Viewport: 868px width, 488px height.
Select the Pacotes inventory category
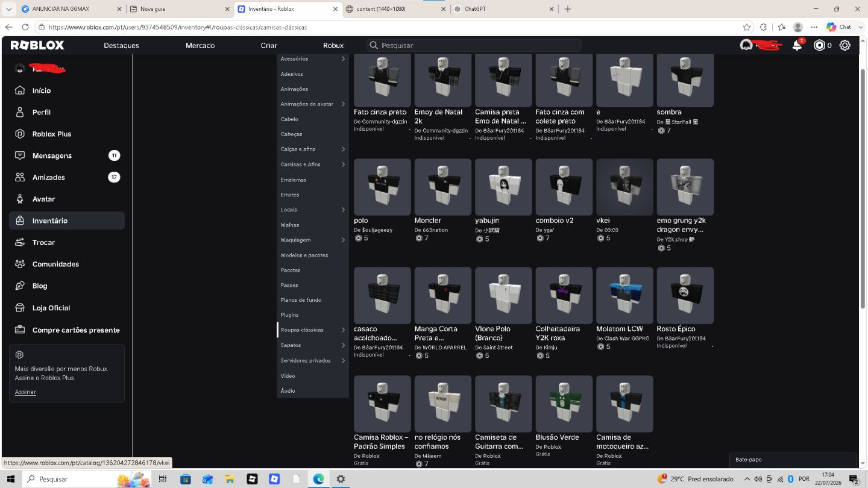[x=291, y=270]
